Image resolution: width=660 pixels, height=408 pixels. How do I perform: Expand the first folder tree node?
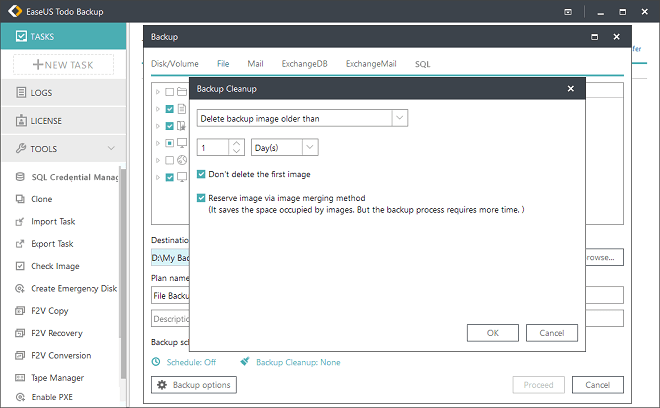tap(158, 92)
